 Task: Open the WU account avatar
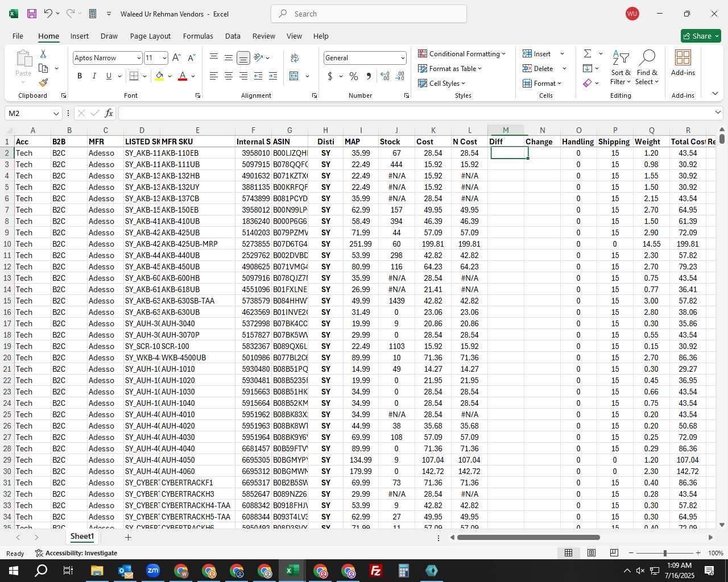click(632, 14)
